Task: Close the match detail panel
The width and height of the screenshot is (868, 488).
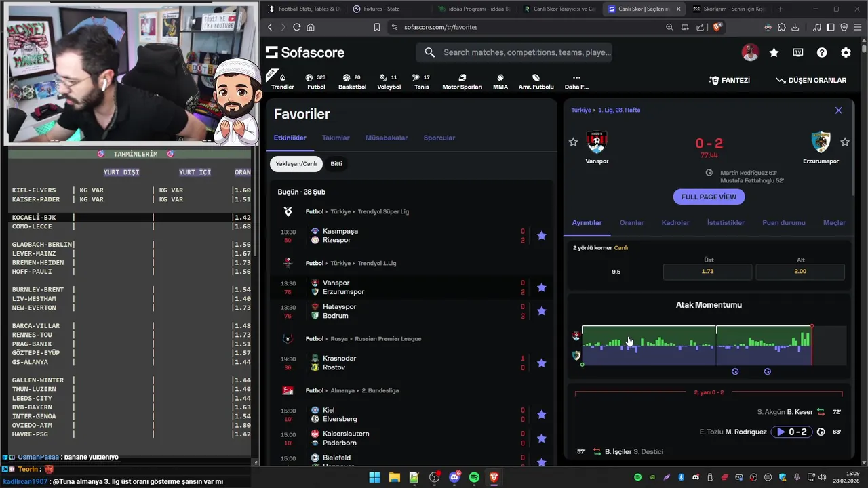Action: 839,110
